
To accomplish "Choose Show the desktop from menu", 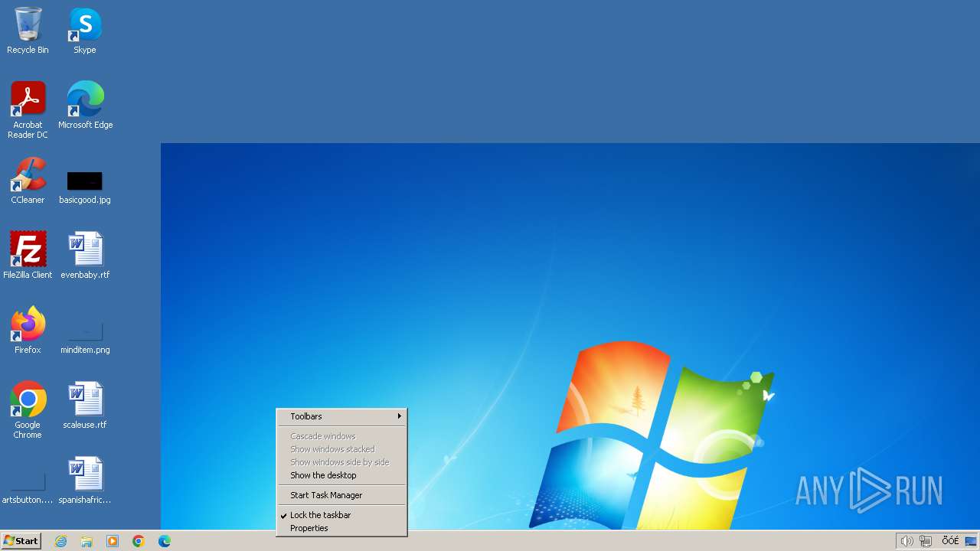I will 341,475.
